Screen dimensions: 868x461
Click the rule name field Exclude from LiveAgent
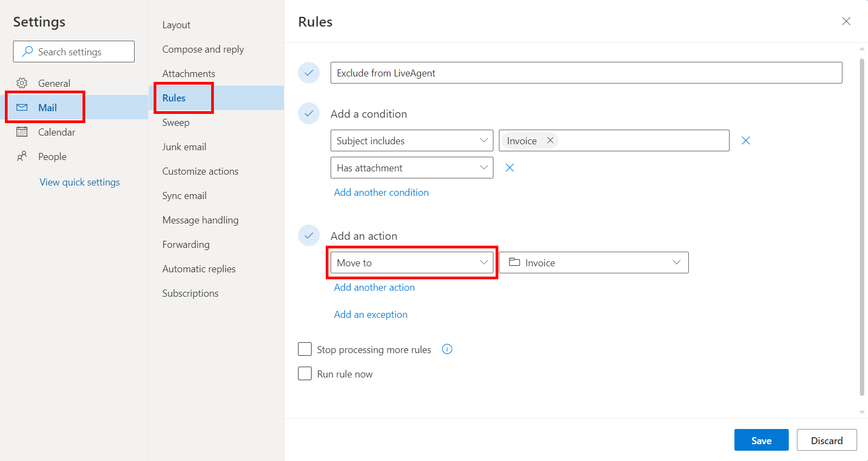click(x=586, y=73)
